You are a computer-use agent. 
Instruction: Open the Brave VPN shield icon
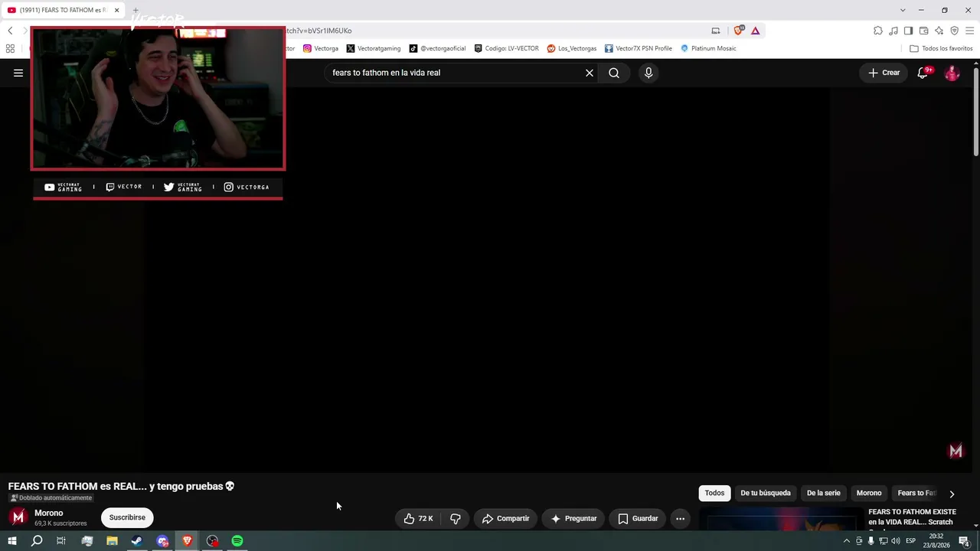[x=954, y=31]
